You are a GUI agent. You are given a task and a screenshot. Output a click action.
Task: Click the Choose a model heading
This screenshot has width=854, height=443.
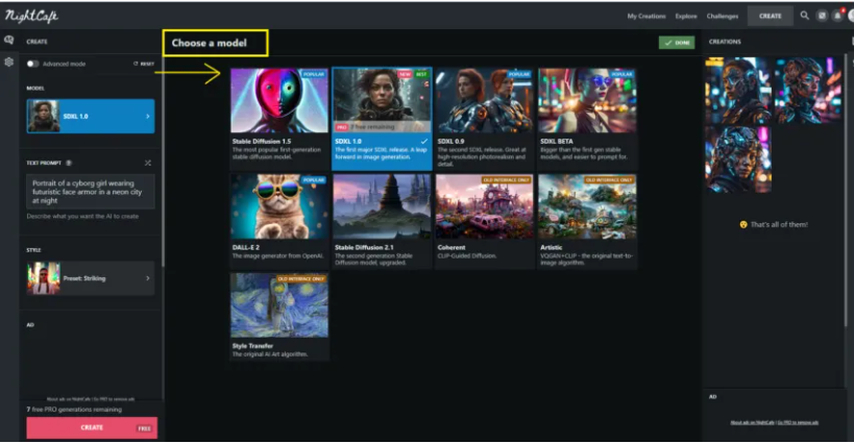209,43
